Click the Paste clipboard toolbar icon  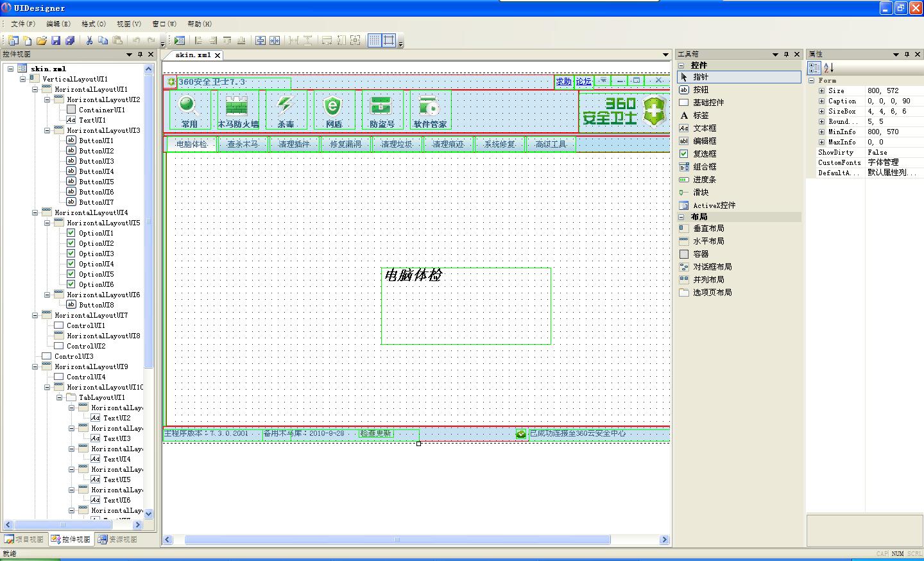117,40
